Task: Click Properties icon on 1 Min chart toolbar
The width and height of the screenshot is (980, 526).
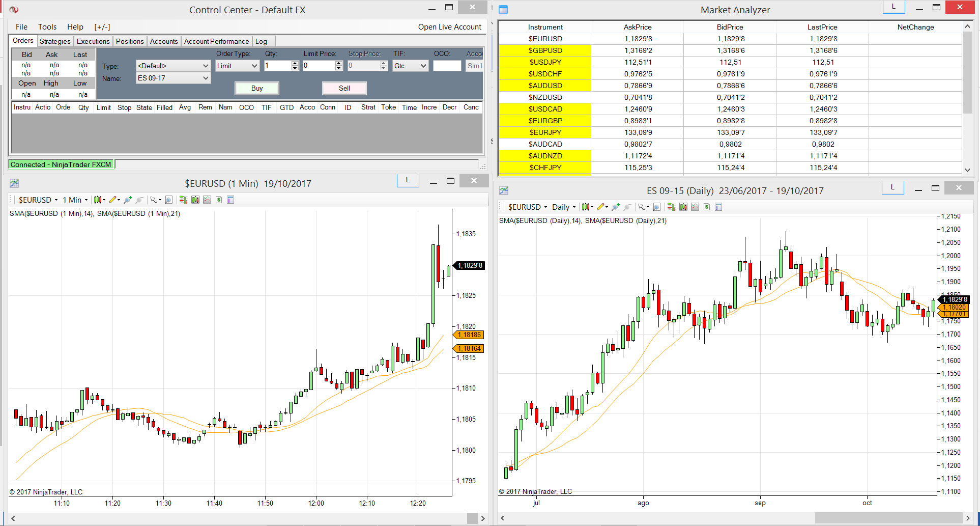Action: 230,200
